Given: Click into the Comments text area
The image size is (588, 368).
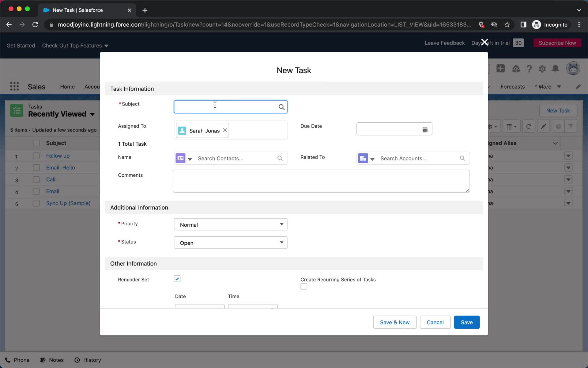Looking at the screenshot, I should click(321, 181).
